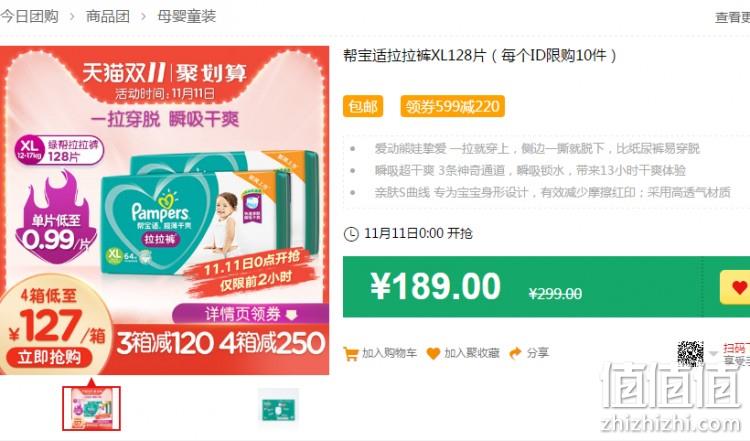Image resolution: width=750 pixels, height=441 pixels.
Task: Go to 商品团 breadcrumb
Action: 108,16
